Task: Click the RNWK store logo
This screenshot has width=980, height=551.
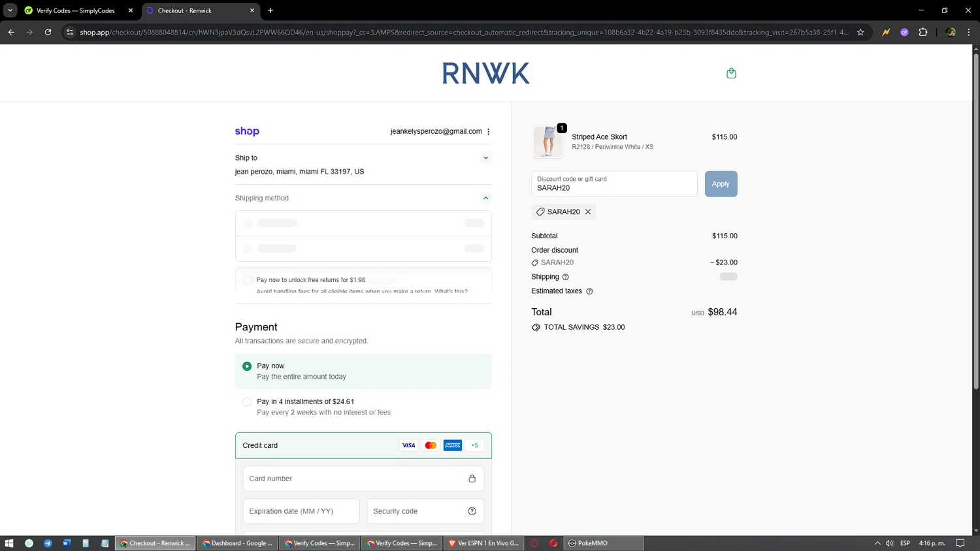Action: coord(485,73)
